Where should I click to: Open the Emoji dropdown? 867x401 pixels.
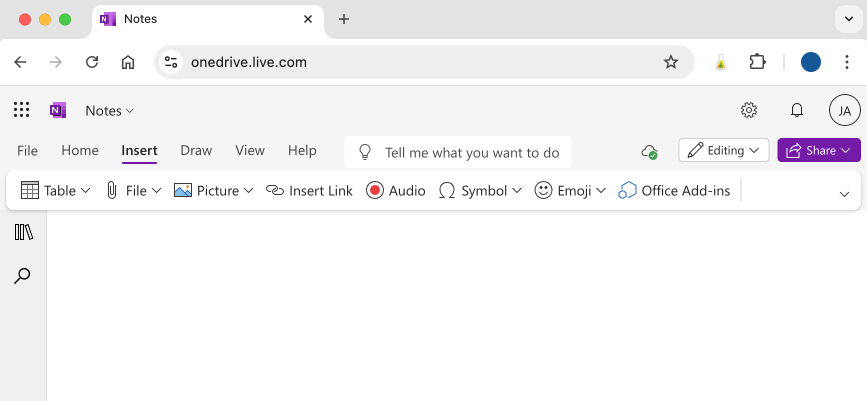click(570, 190)
